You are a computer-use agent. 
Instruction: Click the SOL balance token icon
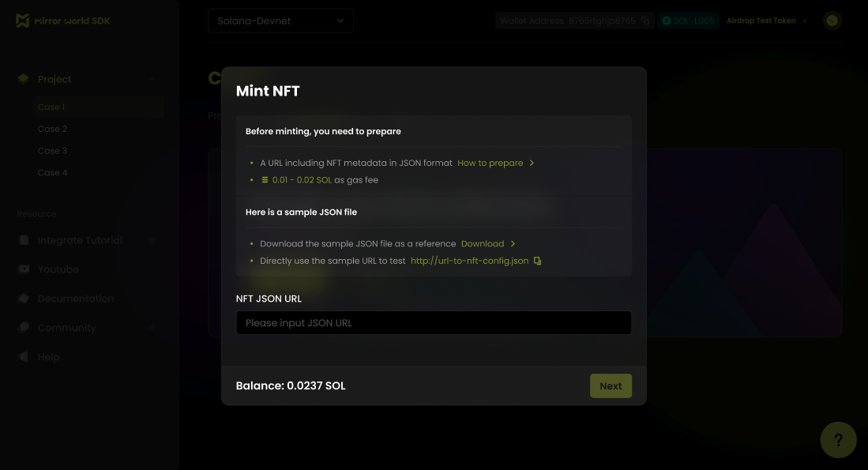[x=667, y=21]
